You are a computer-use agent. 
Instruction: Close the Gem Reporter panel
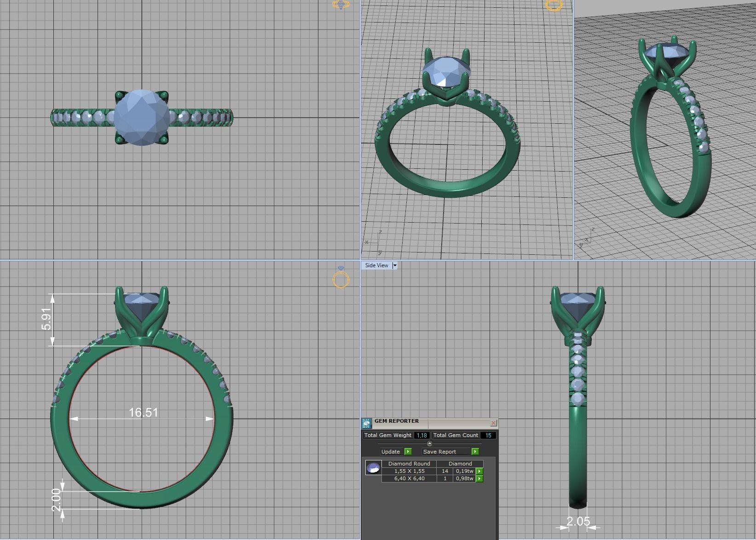click(493, 423)
